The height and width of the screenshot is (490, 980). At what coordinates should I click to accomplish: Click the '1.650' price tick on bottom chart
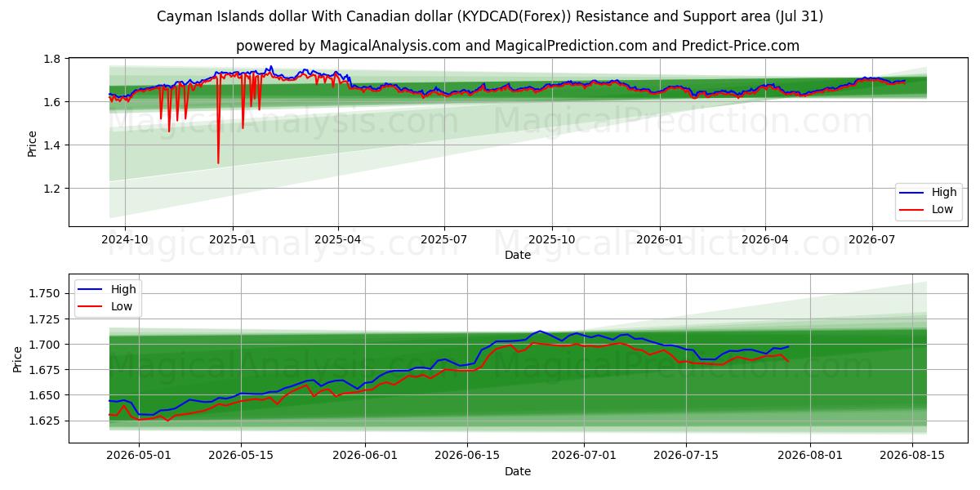tap(46, 395)
